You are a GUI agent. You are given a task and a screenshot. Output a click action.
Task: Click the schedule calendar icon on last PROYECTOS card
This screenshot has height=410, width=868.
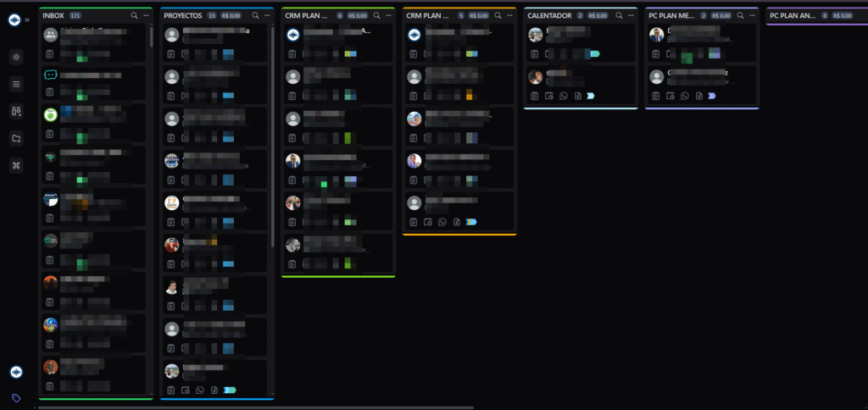(186, 390)
